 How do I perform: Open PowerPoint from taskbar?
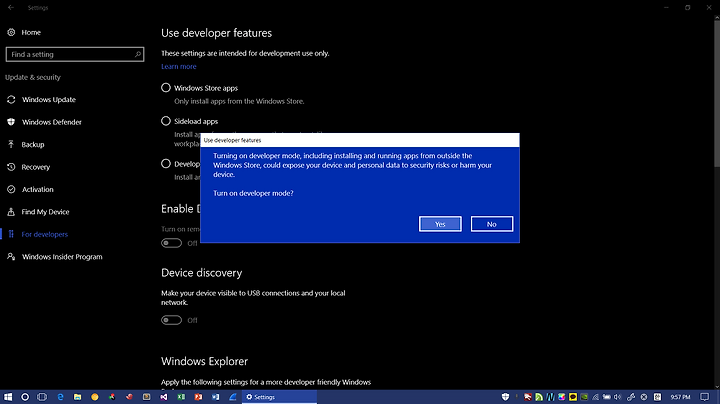point(198,397)
